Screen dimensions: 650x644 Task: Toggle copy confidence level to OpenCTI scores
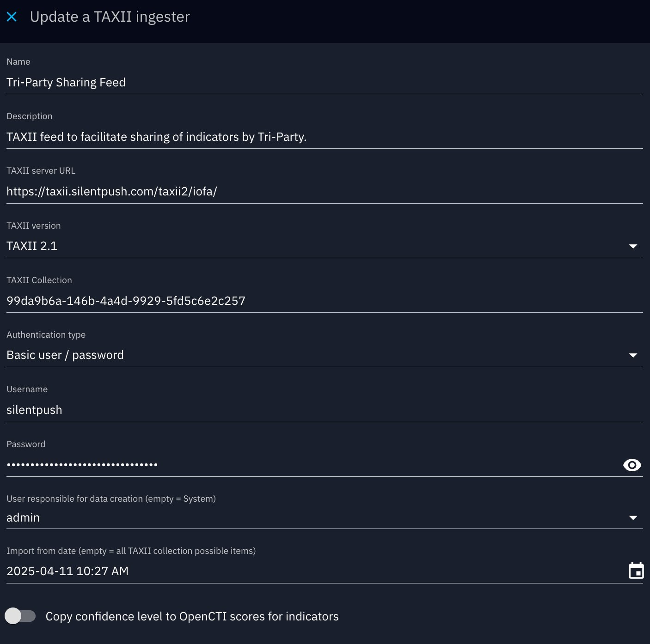pos(20,616)
